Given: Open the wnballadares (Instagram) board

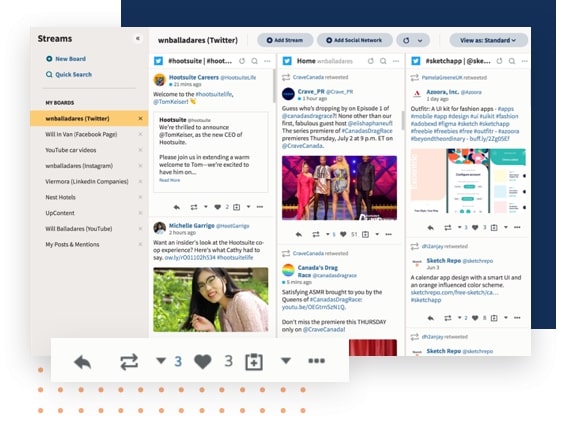Looking at the screenshot, I should [x=79, y=166].
